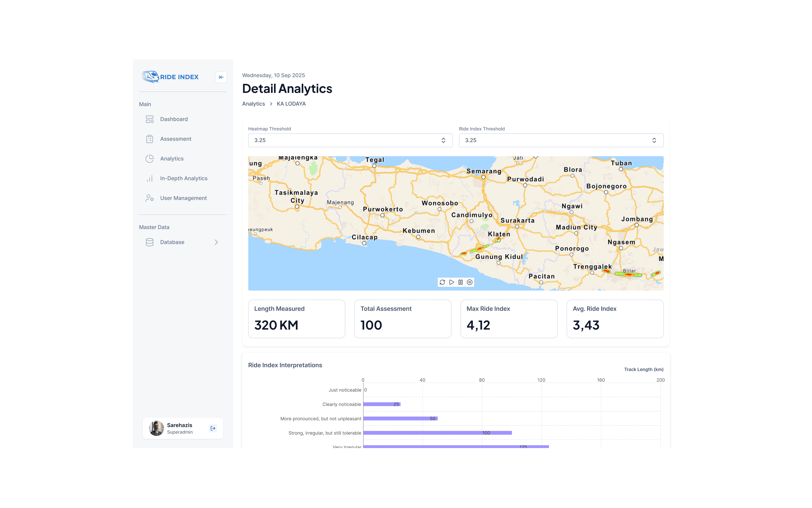The height and width of the screenshot is (508, 812).
Task: Click the Surakarta marker on map
Action: click(517, 227)
